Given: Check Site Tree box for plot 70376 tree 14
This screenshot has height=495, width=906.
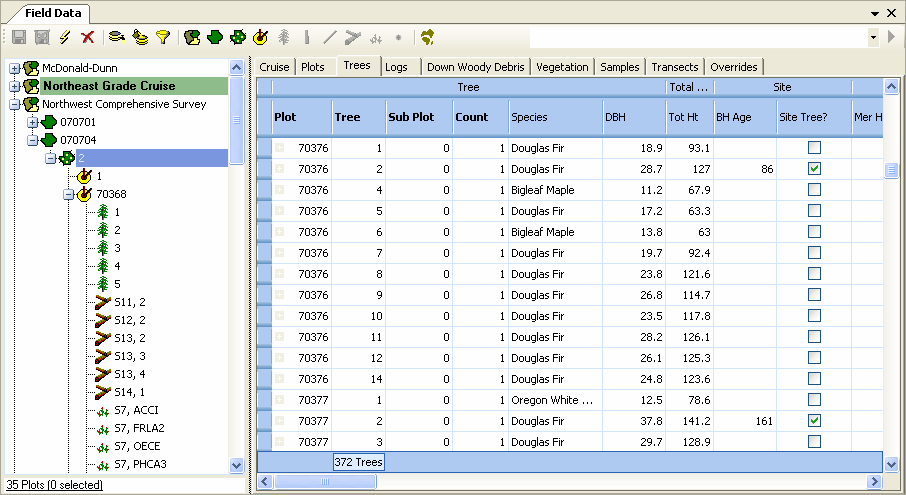Looking at the screenshot, I should tap(814, 379).
